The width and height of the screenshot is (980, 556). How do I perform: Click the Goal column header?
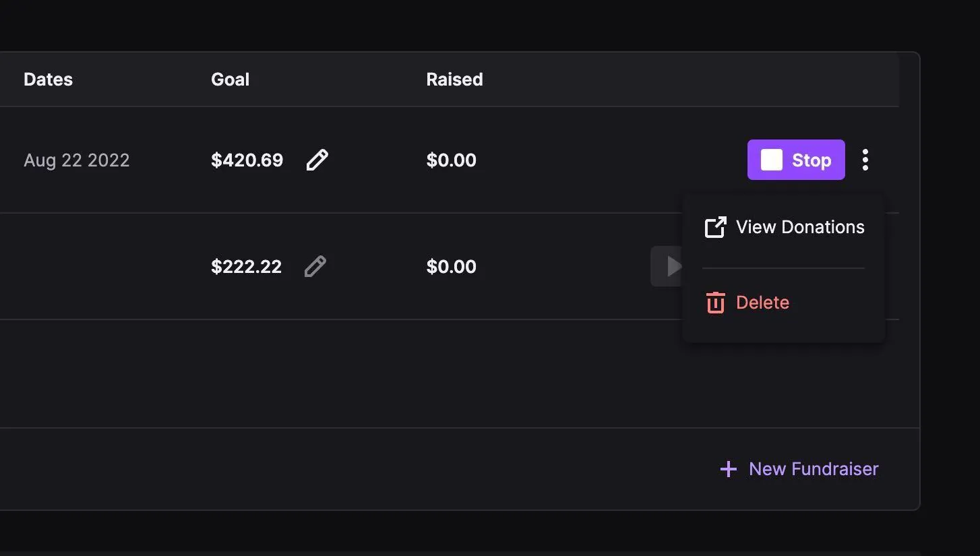point(230,80)
